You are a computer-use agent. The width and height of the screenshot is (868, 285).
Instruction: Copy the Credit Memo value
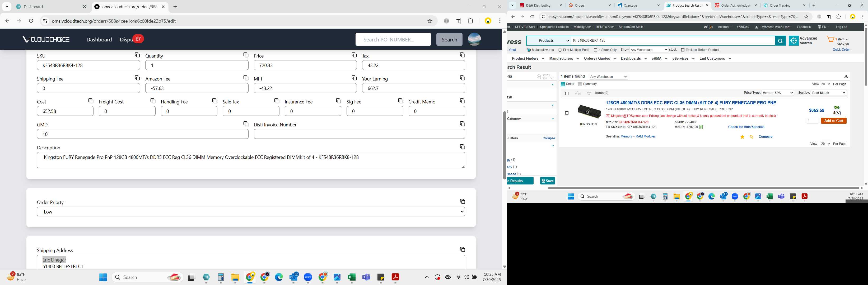click(462, 101)
